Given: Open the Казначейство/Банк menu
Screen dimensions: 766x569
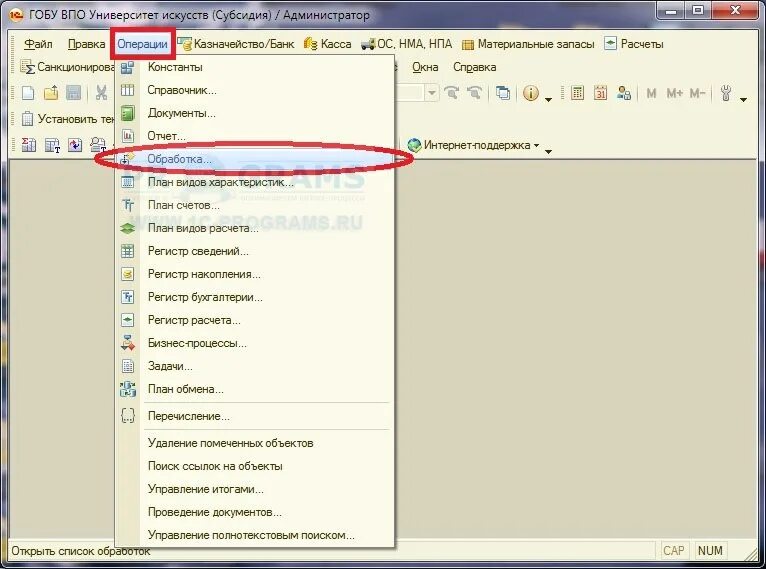Looking at the screenshot, I should tap(236, 44).
